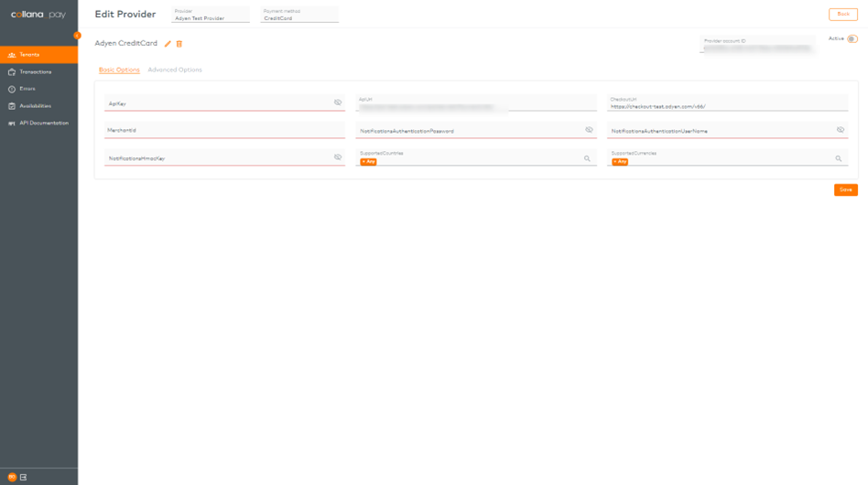
Task: Click the search icon in SupportedCountries
Action: coord(587,158)
